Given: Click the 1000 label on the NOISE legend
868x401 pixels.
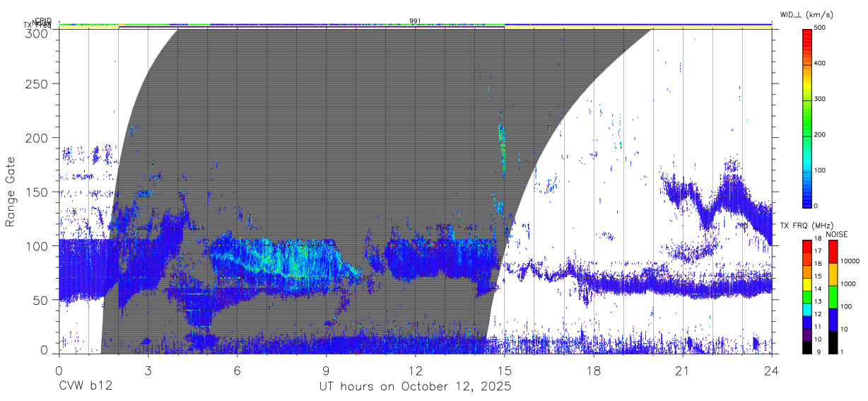Looking at the screenshot, I should point(848,284).
